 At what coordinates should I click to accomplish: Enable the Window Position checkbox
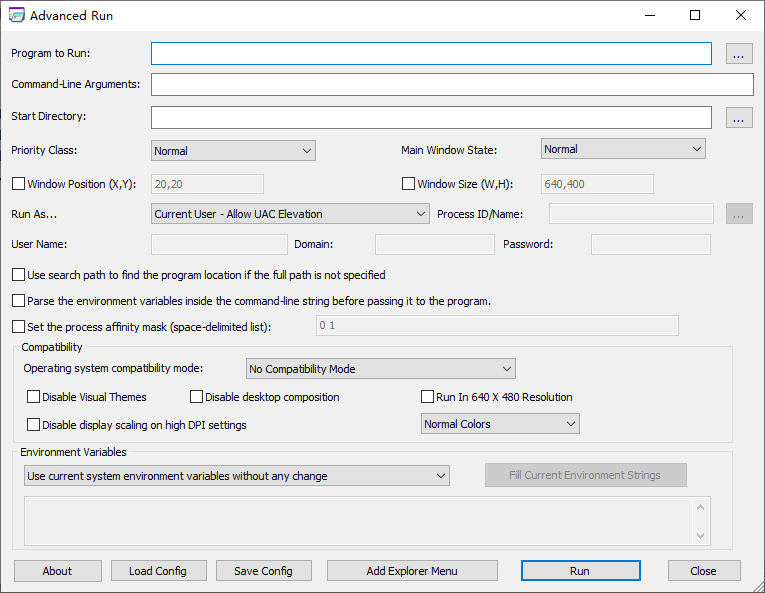[18, 184]
